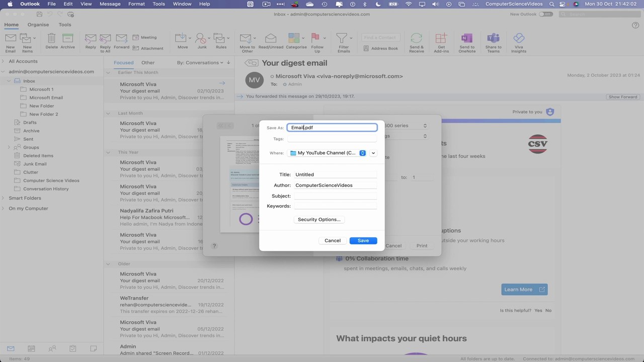The width and height of the screenshot is (644, 362).
Task: Select the Microsoft Email subfolder
Action: [46, 98]
